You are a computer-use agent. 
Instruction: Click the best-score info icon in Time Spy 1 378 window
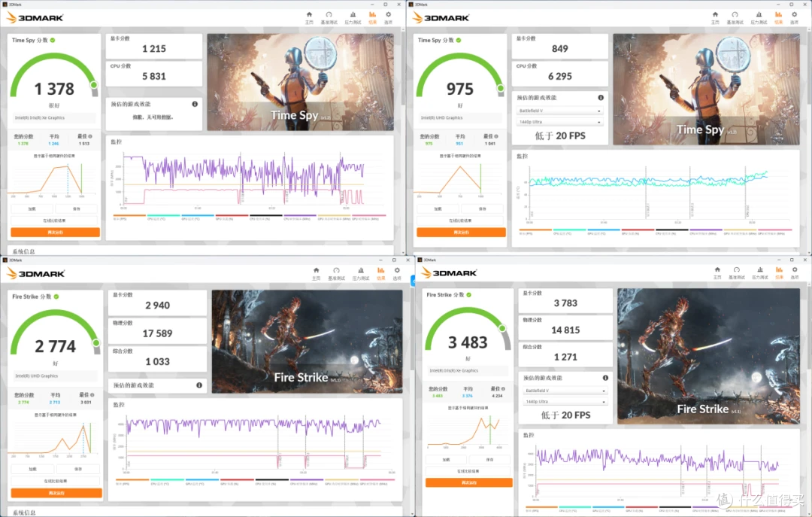(x=91, y=136)
